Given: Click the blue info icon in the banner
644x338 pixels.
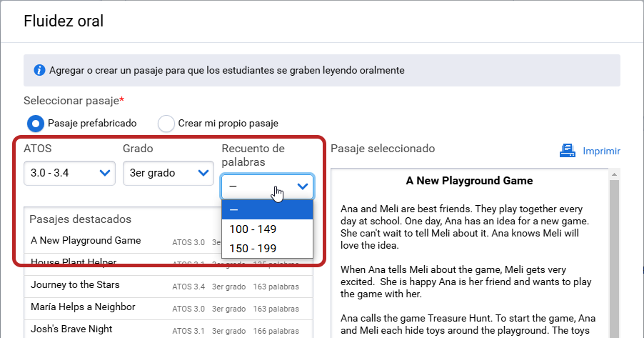Looking at the screenshot, I should (39, 70).
